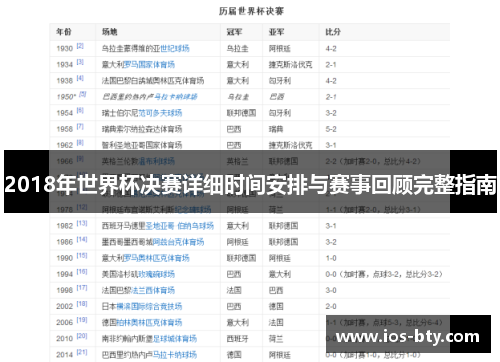Image resolution: width=500 pixels, height=362 pixels.
Task: Select the venue 智利圣地亚哥国家体育场
Action: pos(142,145)
